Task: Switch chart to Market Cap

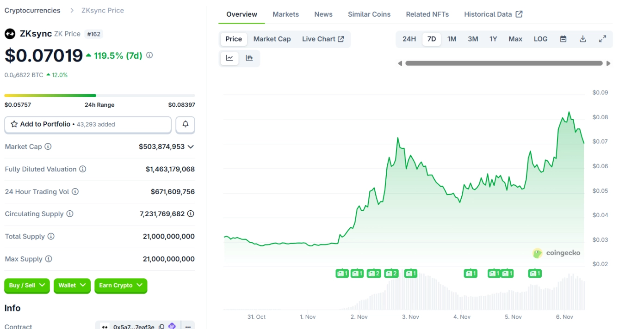Action: (272, 39)
